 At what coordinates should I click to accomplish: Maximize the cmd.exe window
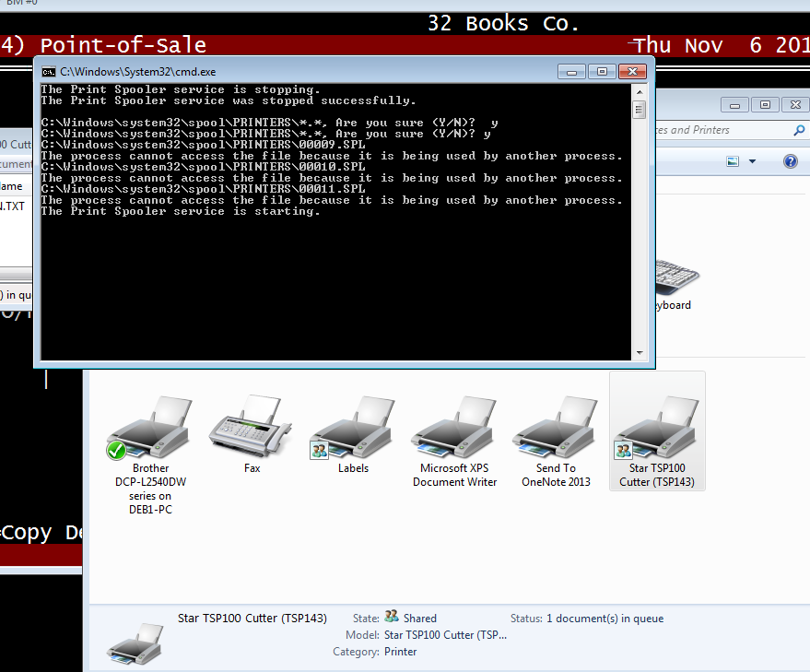tap(602, 71)
